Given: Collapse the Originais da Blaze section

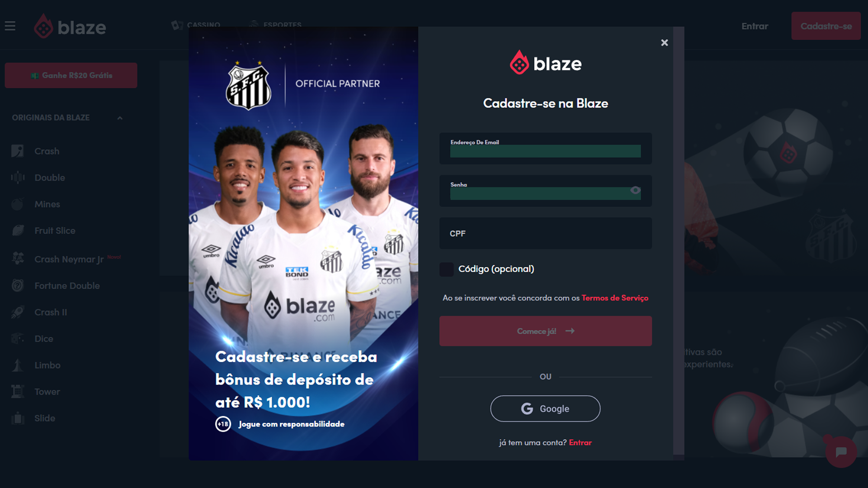Looking at the screenshot, I should pos(120,118).
